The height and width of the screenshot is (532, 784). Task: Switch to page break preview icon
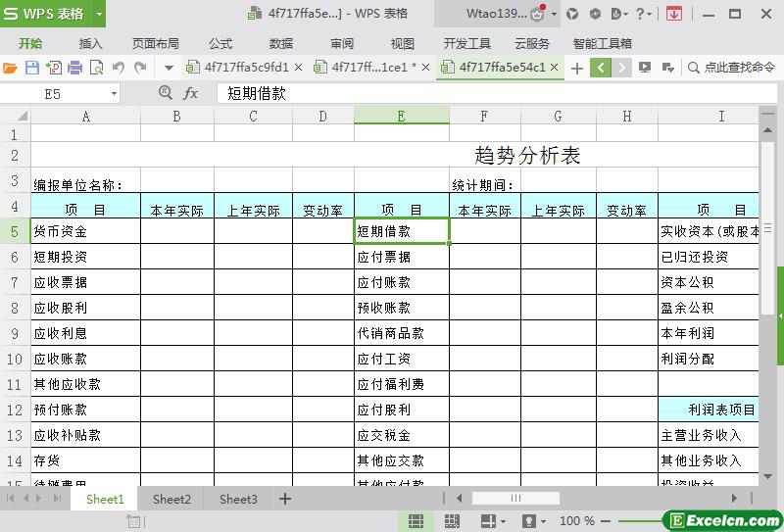[452, 521]
